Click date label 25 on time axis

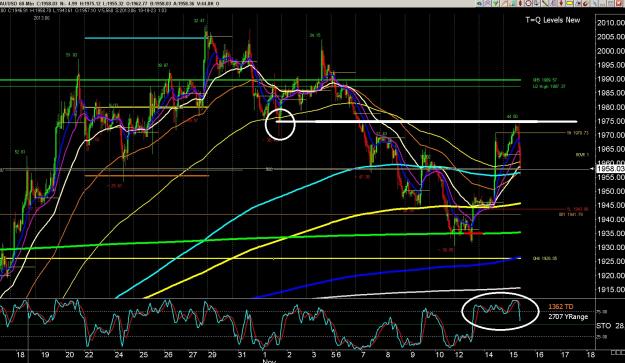[143, 355]
